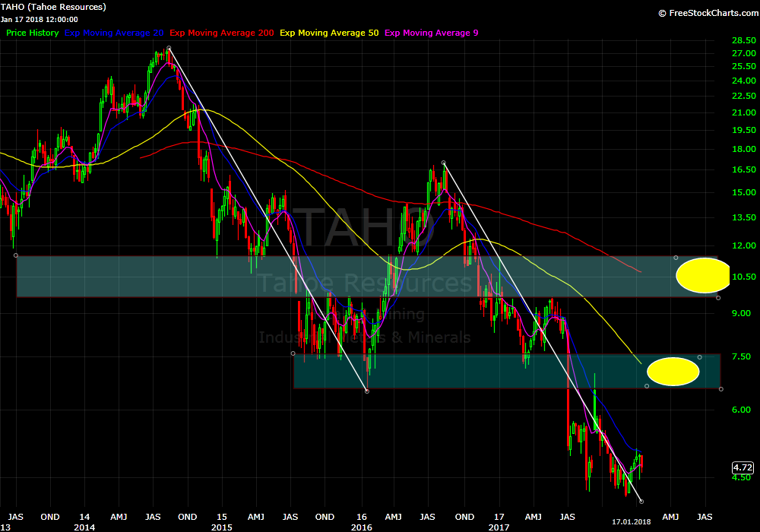Image resolution: width=760 pixels, height=532 pixels.
Task: Select the lower yellow ellipse near 7.50
Action: [x=673, y=372]
